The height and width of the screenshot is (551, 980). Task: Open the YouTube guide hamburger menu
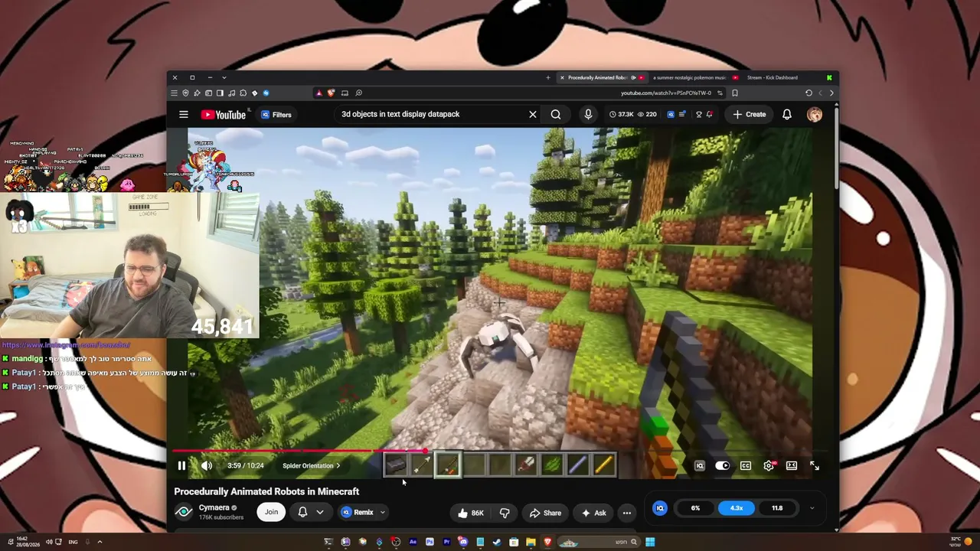[x=184, y=115]
